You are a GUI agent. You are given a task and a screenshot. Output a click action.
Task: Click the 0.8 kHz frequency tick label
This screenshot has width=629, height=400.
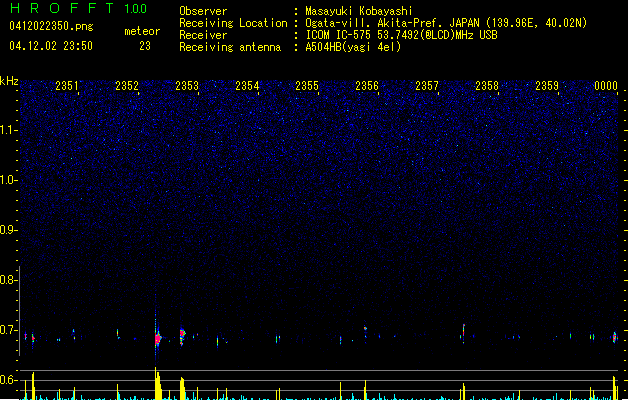coord(8,280)
